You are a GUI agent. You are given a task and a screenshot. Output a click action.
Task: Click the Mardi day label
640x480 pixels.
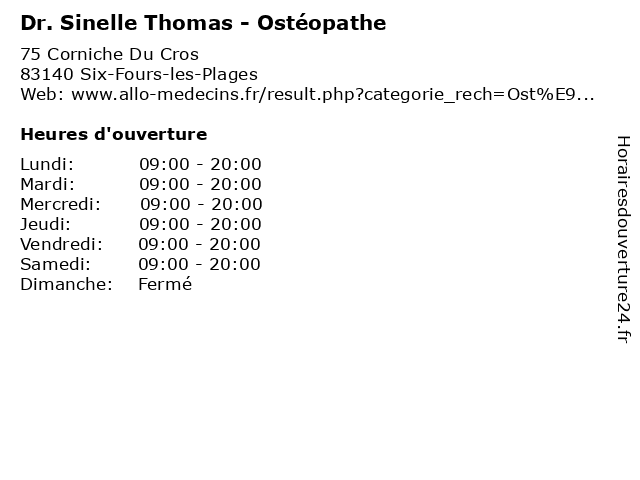tap(47, 184)
